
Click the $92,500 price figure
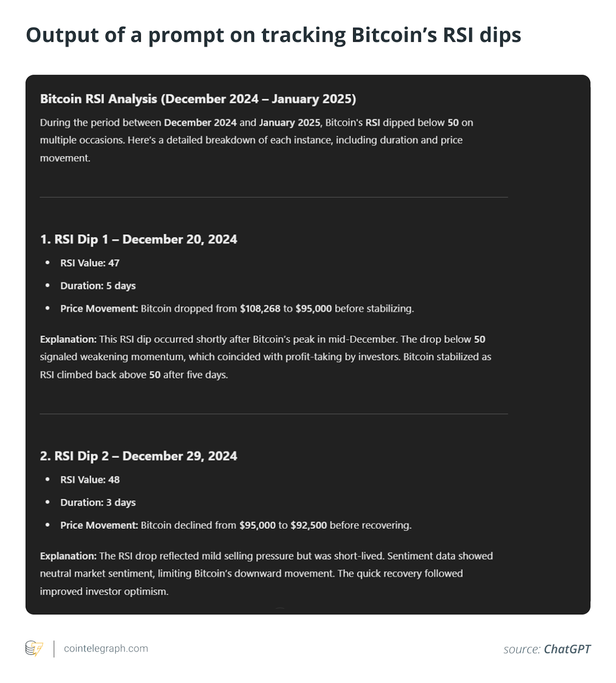309,525
